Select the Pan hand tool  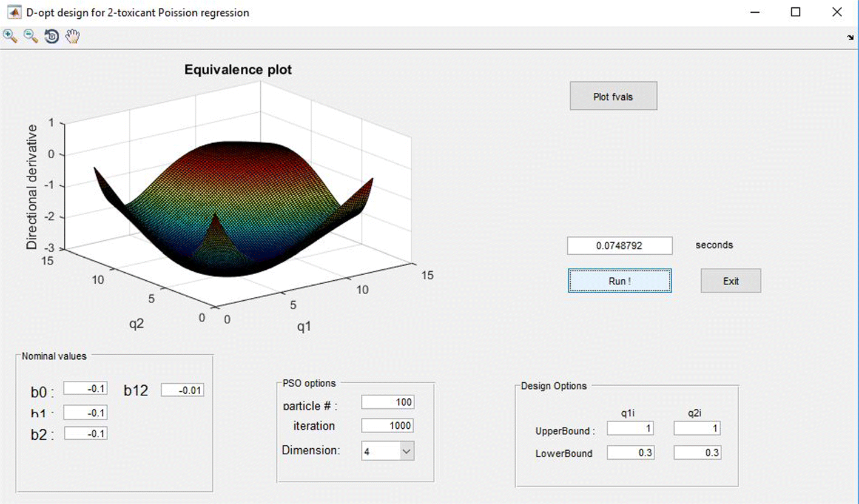click(72, 36)
